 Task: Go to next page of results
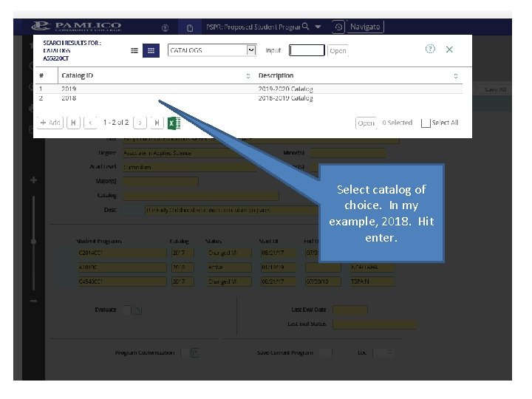[140, 123]
